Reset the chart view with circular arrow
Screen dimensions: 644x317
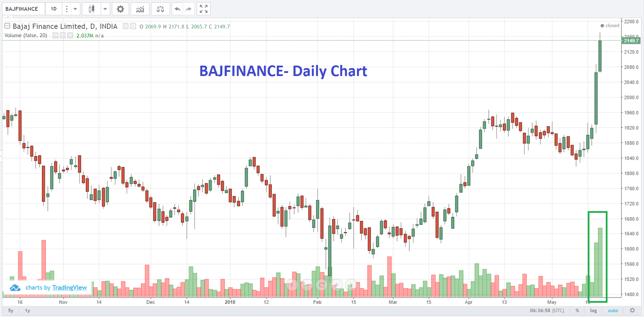[322, 285]
